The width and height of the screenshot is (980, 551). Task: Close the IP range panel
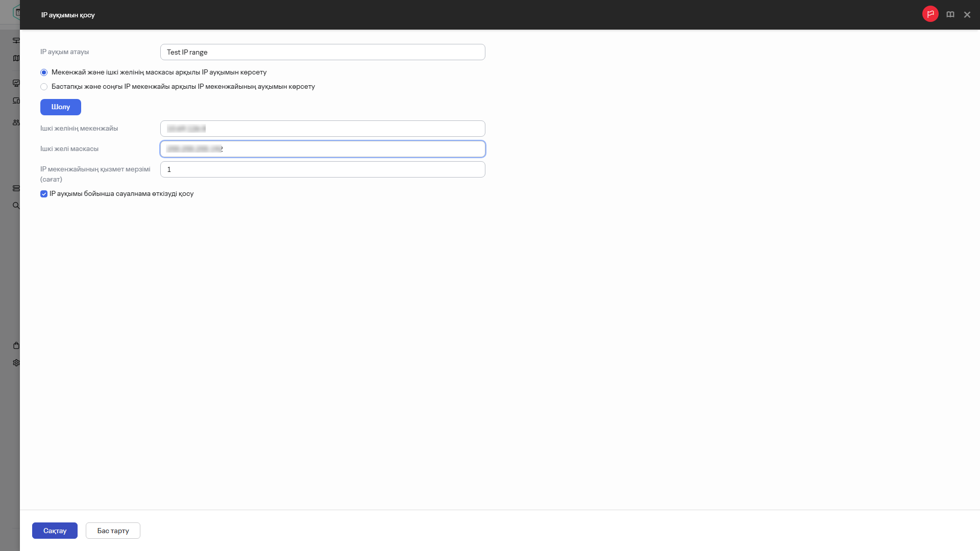pos(967,15)
